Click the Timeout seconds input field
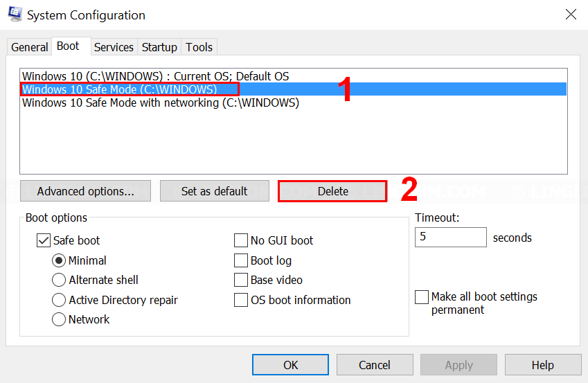The width and height of the screenshot is (588, 383). click(451, 237)
